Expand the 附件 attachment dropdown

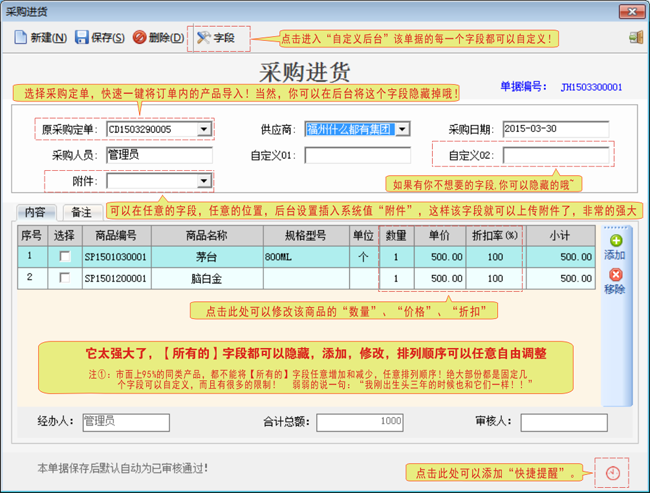[205, 181]
